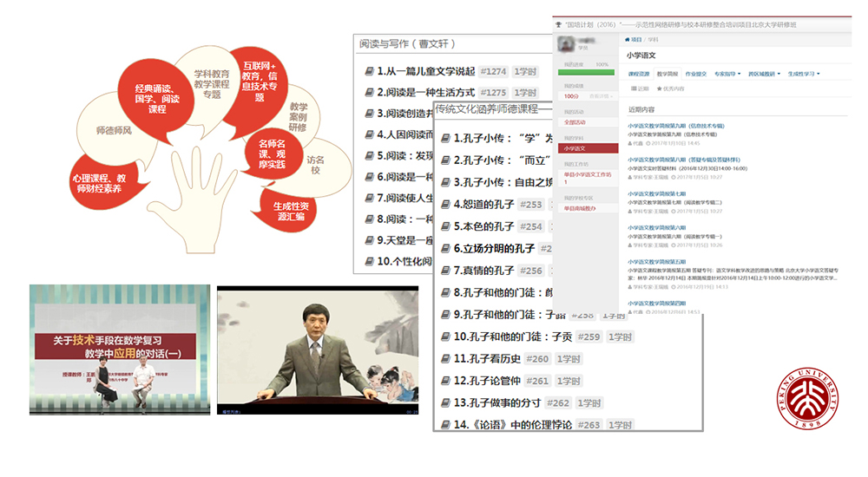Click the home icon before 项目 breadcrumb
The width and height of the screenshot is (868, 477).
pyautogui.click(x=628, y=40)
